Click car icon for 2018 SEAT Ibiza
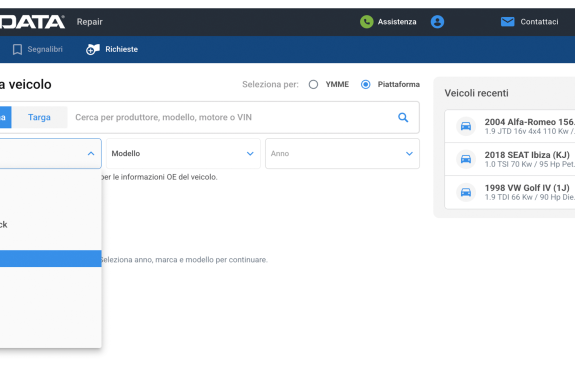Screen dimensions: 575x383 466,159
